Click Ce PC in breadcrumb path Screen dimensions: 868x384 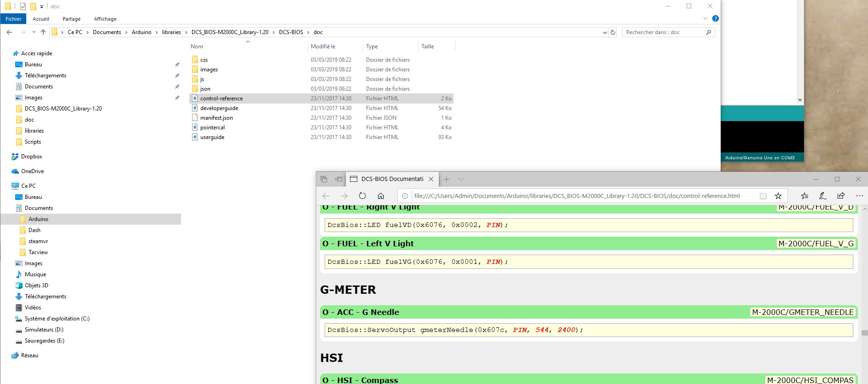point(75,32)
